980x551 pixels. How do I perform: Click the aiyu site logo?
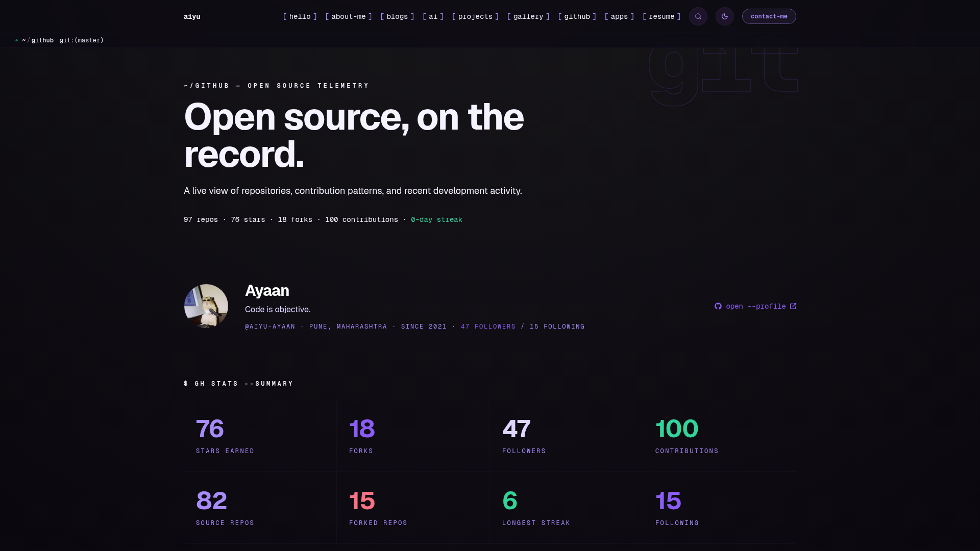coord(192,16)
